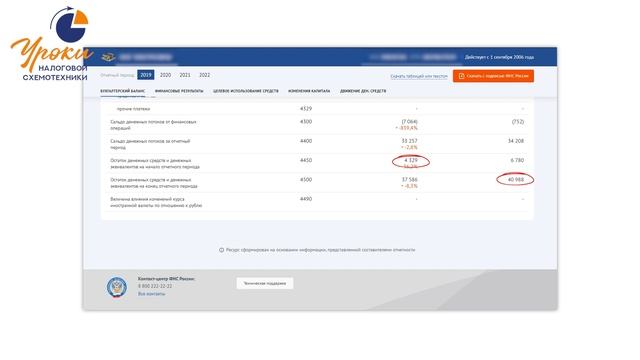The image size is (640, 360).
Task: Click foreign currency rate influence row label
Action: (x=156, y=202)
